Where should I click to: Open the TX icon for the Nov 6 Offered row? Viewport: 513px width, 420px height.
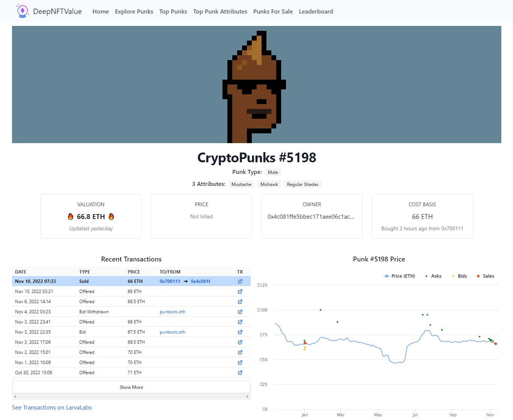[x=240, y=301]
